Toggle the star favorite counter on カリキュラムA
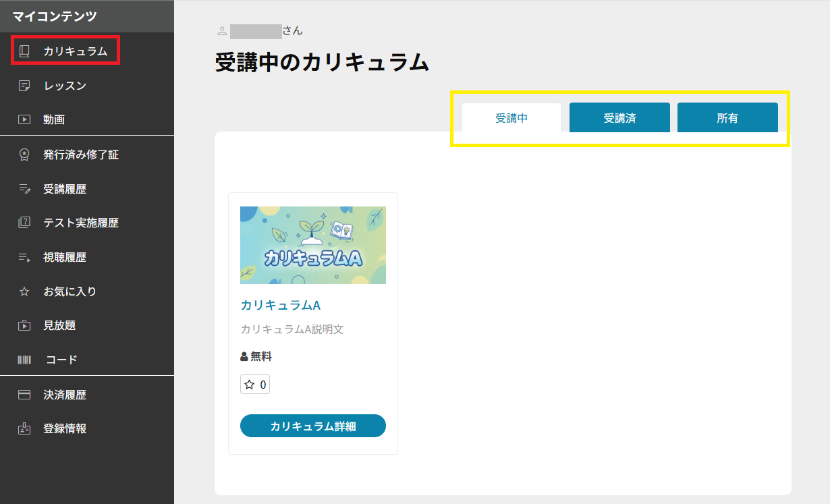The height and width of the screenshot is (504, 830). [x=255, y=385]
